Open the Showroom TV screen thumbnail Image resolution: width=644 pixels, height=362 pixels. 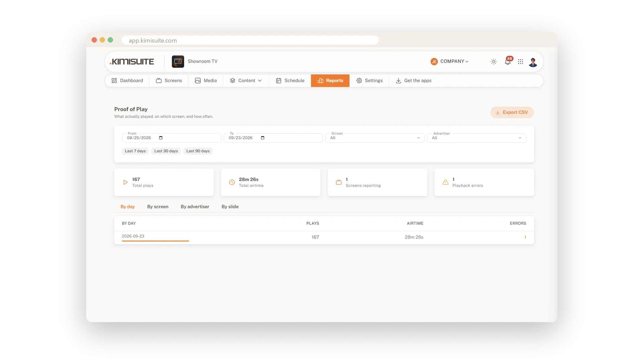(x=178, y=62)
